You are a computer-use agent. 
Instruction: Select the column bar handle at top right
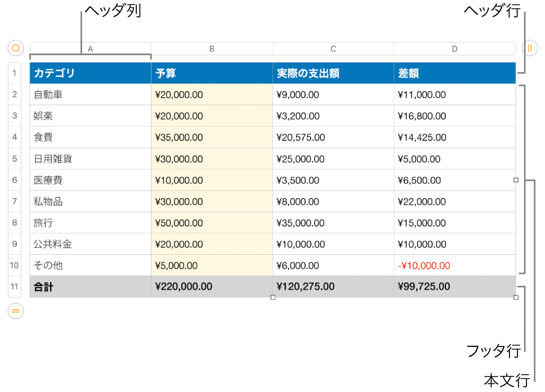529,48
